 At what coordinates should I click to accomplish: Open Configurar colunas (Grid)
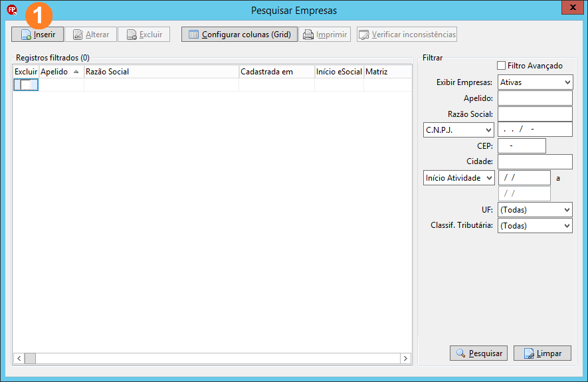click(x=239, y=35)
